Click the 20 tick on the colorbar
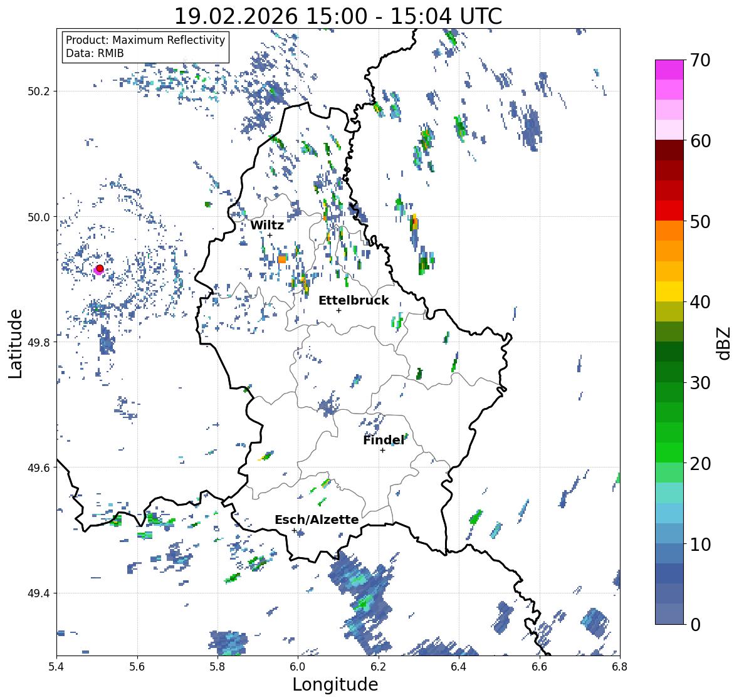Screen dimensions: 739x700 pos(700,464)
